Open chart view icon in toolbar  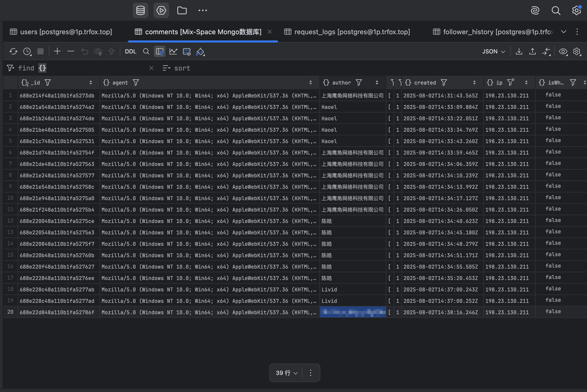coord(173,51)
